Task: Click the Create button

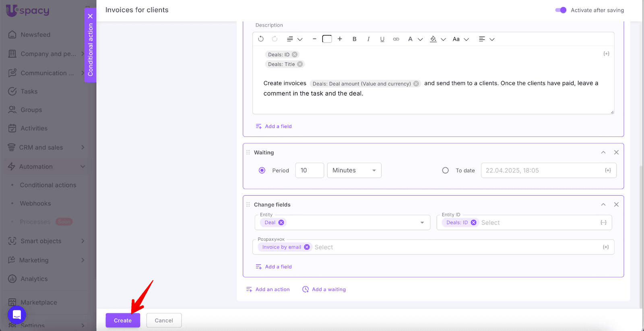Action: (123, 321)
